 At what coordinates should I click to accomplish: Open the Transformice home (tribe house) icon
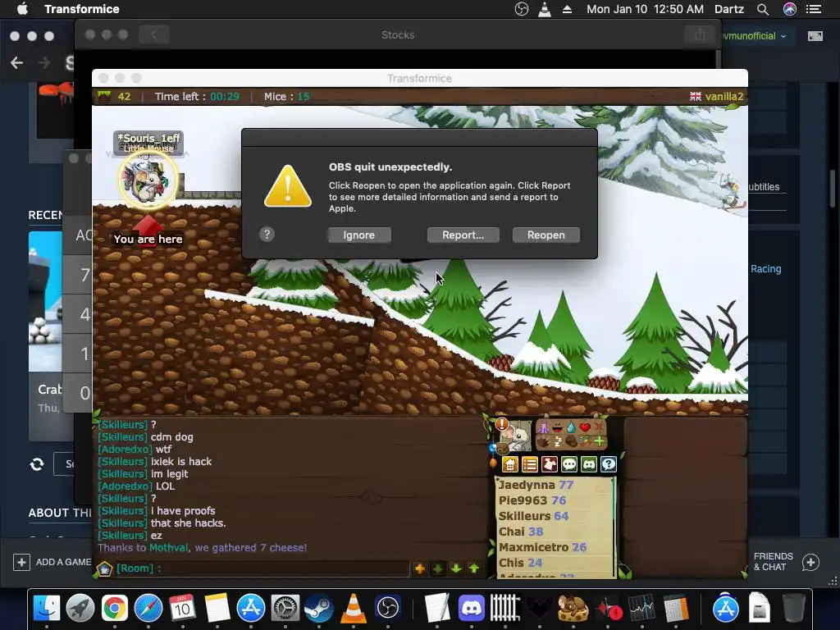click(x=510, y=464)
